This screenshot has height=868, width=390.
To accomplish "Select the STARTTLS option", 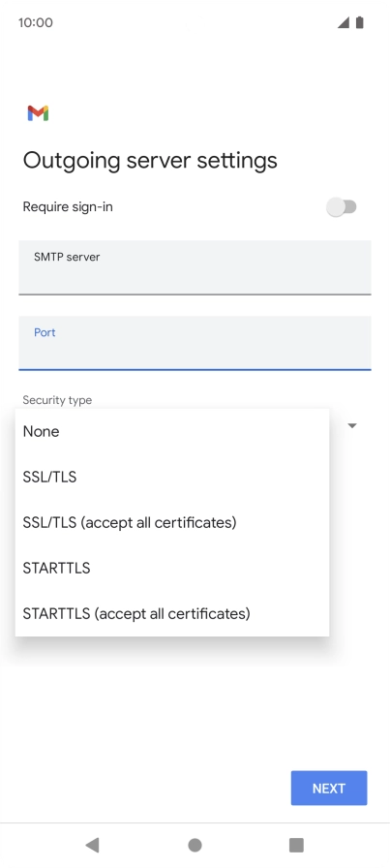I will point(172,568).
